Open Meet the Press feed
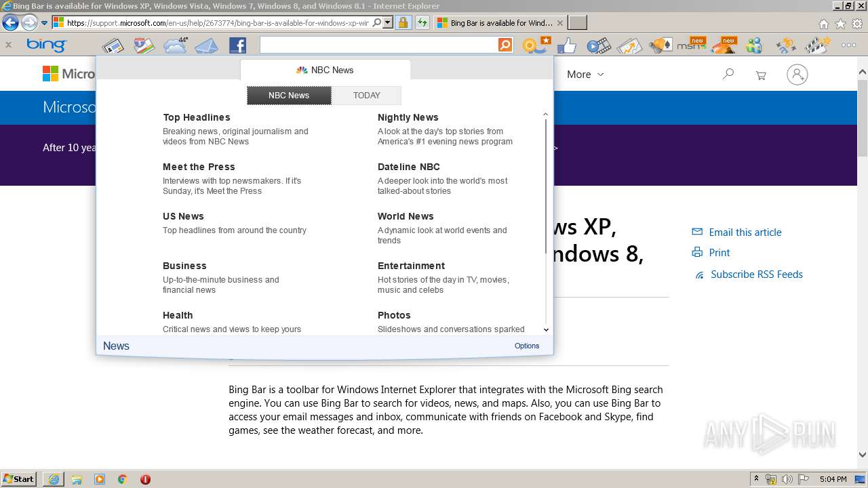The width and height of the screenshot is (868, 488). pos(199,167)
